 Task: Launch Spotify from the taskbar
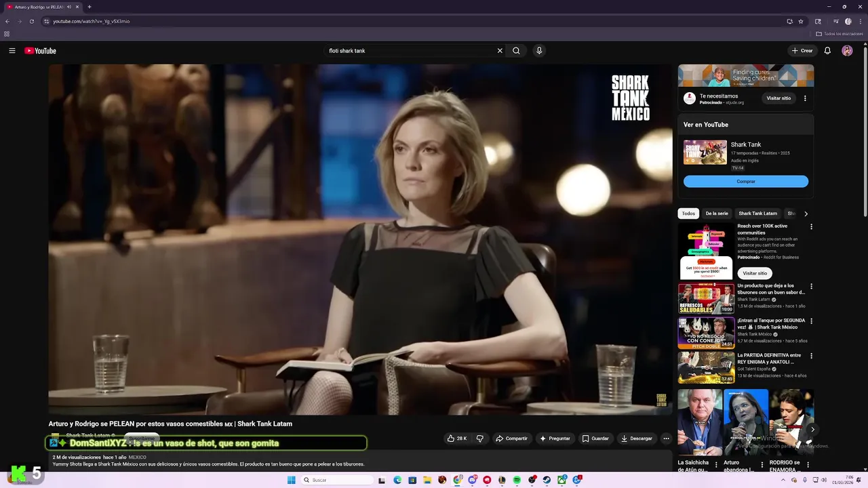click(x=517, y=480)
